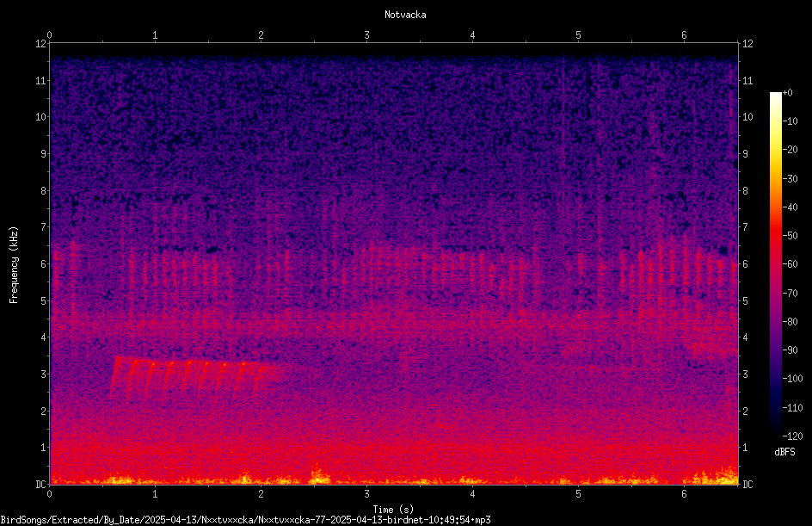Screen dimensions: 812x526
Task: Click the Time (s) axis label
Action: click(x=393, y=510)
